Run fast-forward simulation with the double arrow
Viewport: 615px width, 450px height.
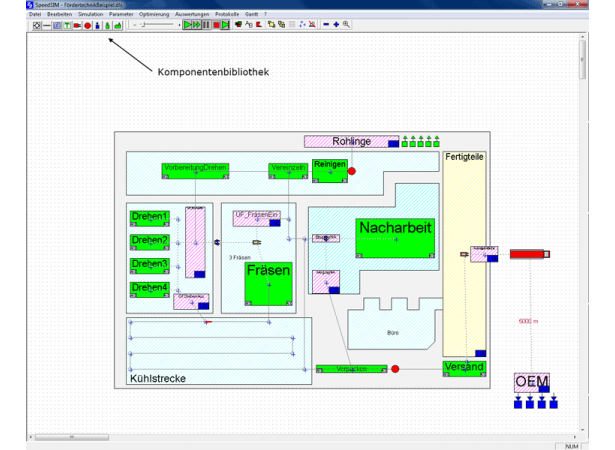[x=197, y=25]
